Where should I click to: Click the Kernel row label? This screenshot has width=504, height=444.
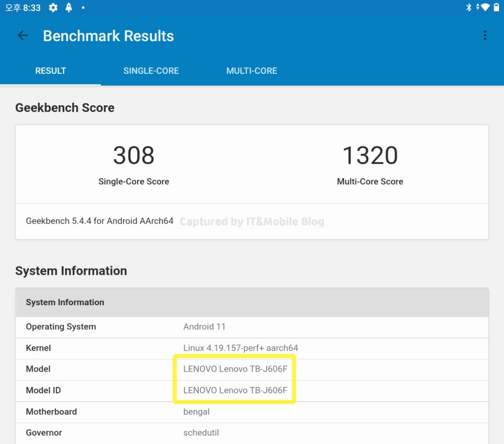coord(38,348)
